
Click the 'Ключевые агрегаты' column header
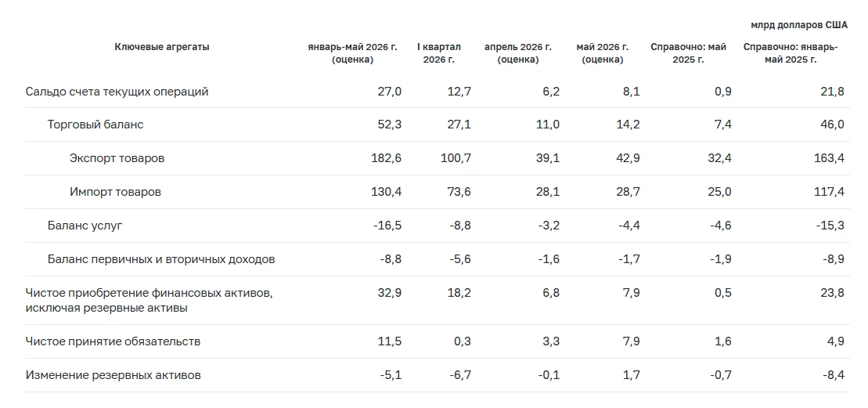pyautogui.click(x=162, y=47)
